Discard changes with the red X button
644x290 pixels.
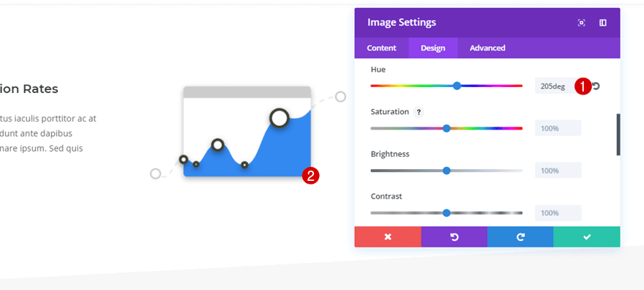388,237
